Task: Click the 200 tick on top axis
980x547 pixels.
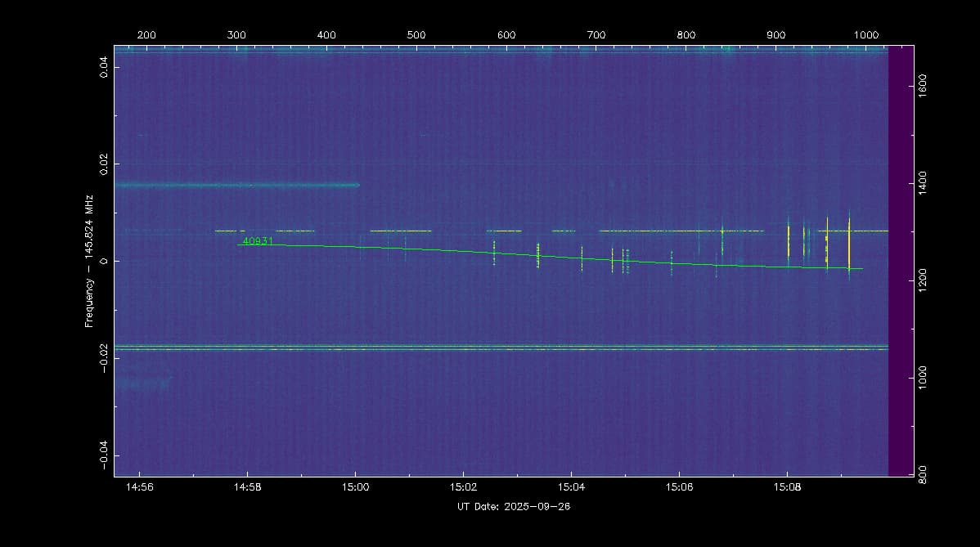Action: point(146,34)
